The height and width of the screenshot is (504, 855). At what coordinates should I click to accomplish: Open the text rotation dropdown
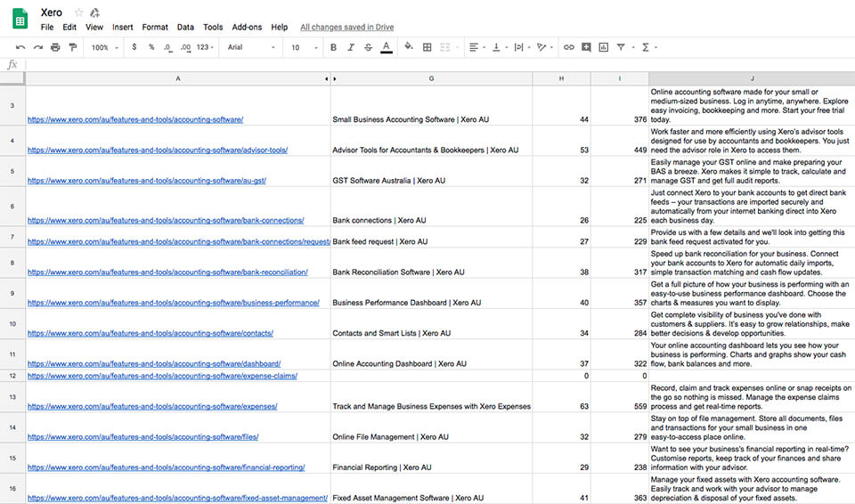tap(544, 47)
